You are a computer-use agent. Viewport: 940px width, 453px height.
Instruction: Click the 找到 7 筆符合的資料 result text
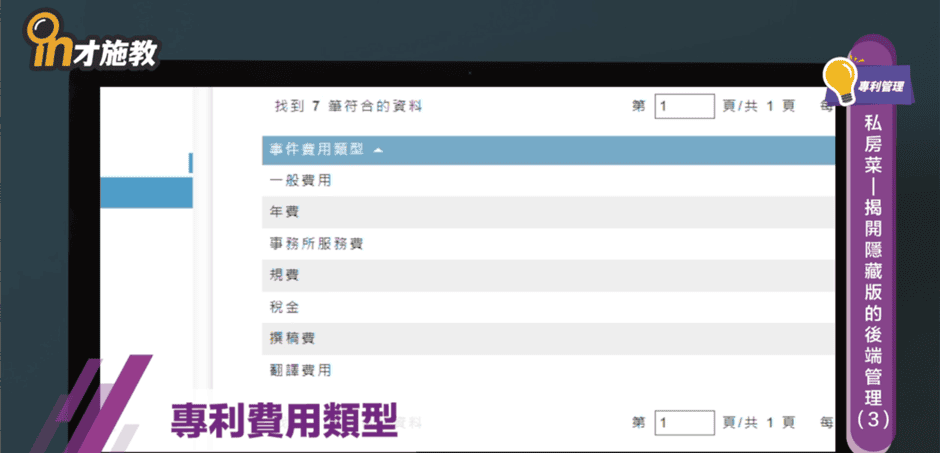pyautogui.click(x=348, y=106)
